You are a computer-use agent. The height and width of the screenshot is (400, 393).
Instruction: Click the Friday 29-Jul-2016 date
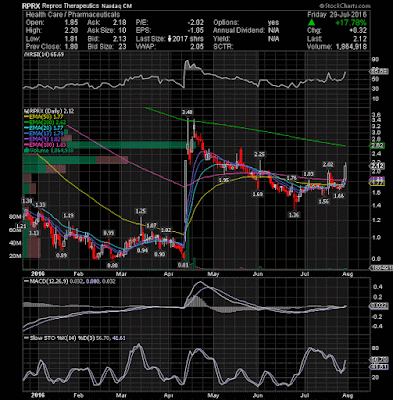point(337,15)
